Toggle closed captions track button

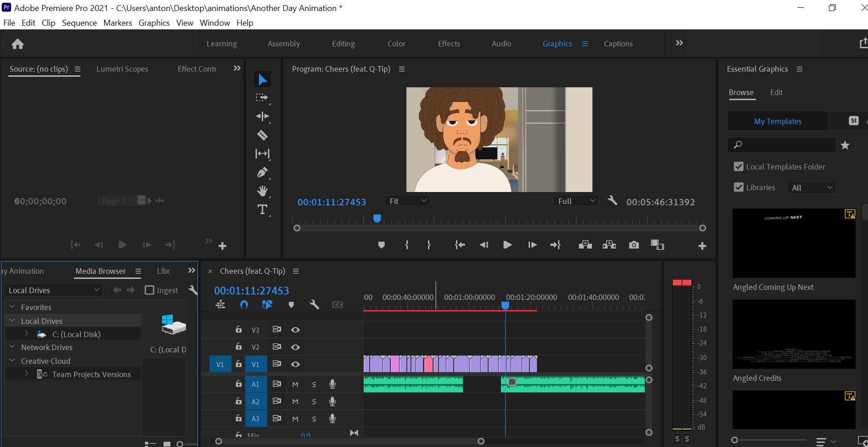(338, 305)
